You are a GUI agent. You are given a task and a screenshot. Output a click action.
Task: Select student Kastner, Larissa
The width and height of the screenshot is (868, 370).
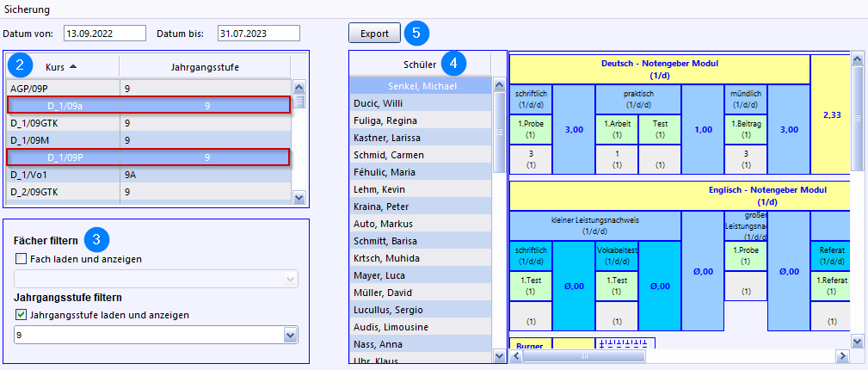tap(420, 138)
